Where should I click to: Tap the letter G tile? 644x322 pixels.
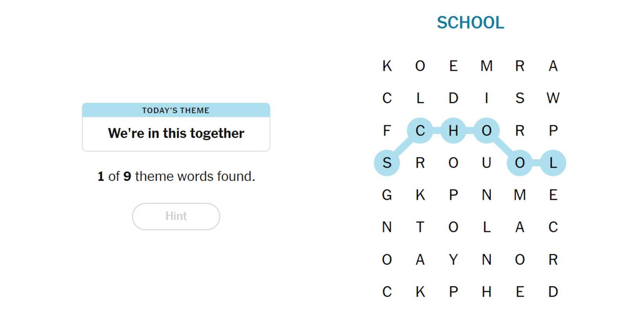point(387,195)
